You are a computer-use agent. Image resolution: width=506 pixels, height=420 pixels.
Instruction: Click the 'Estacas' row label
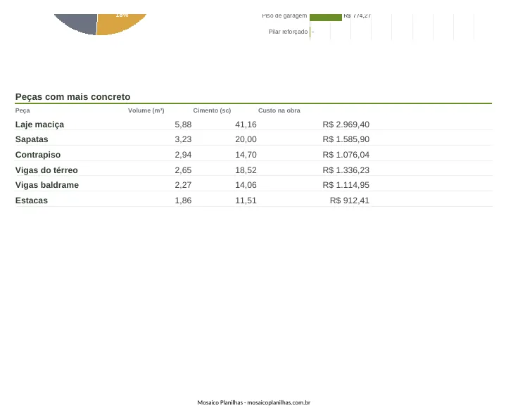coord(31,201)
